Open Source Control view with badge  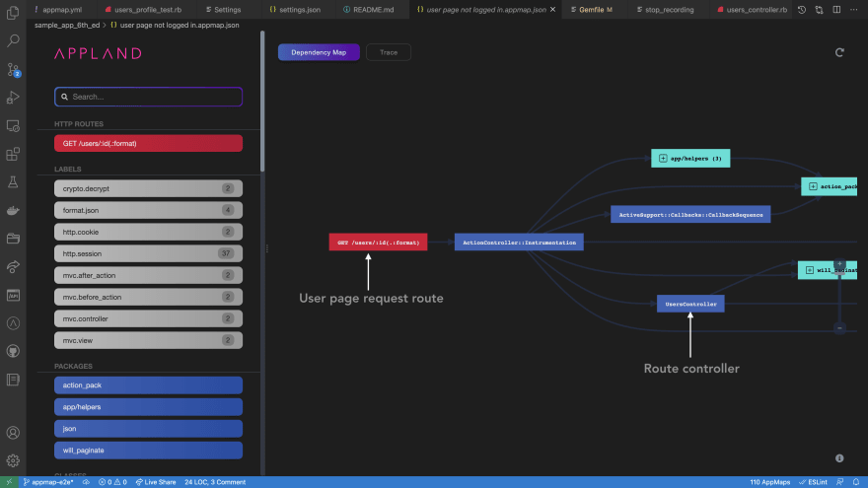tap(13, 69)
